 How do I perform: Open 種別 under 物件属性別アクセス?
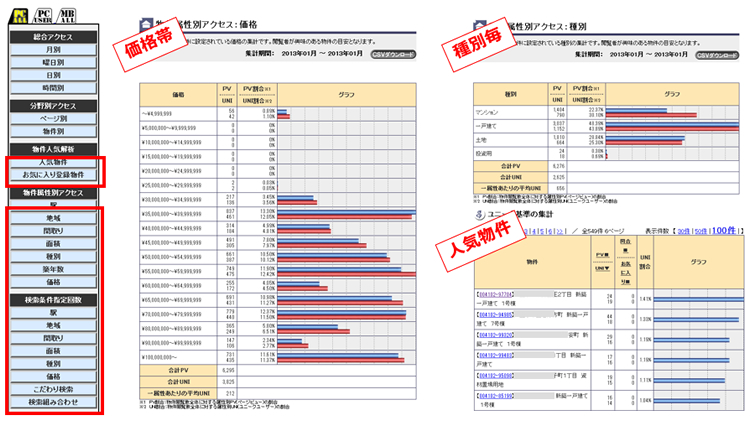coord(53,256)
